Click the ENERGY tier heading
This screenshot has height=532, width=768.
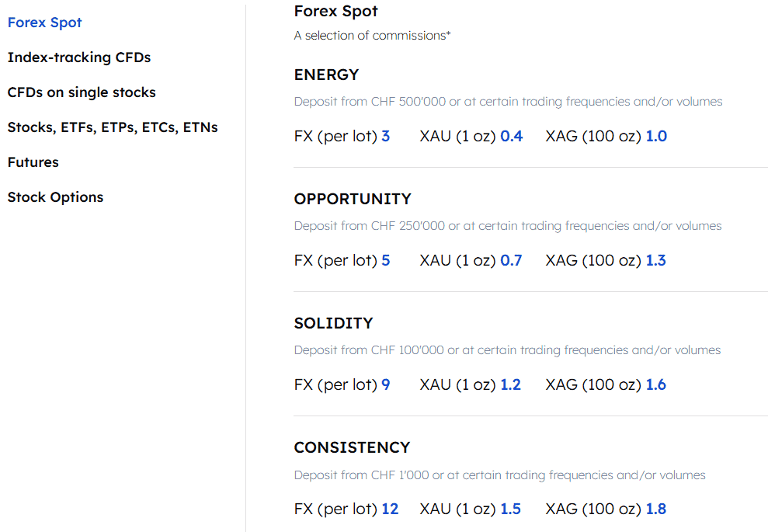(x=326, y=75)
